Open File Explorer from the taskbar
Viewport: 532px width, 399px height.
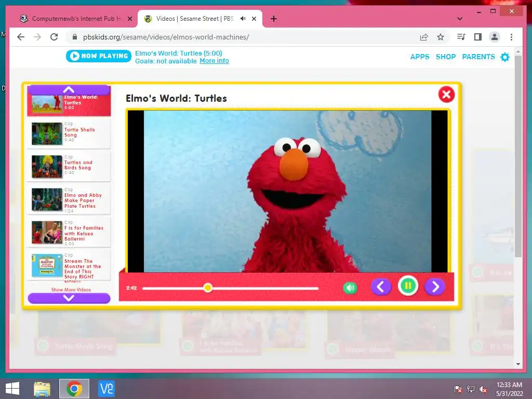(x=42, y=389)
